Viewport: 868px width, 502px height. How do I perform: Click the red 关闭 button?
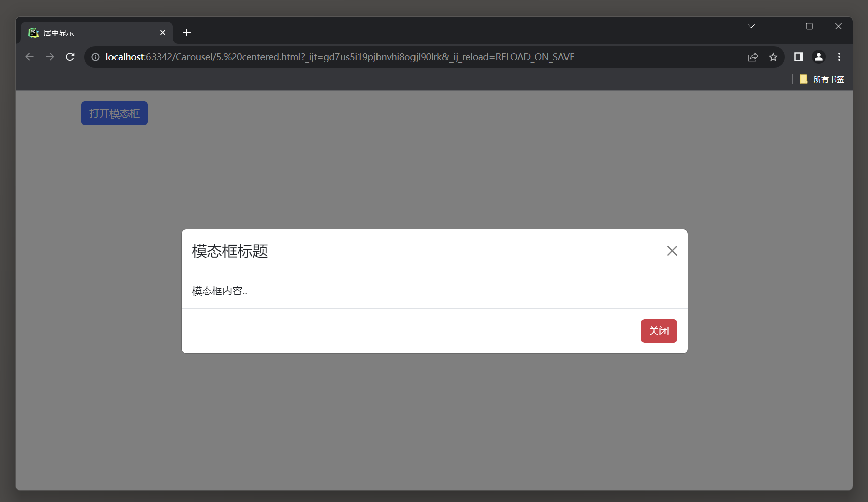[659, 331]
